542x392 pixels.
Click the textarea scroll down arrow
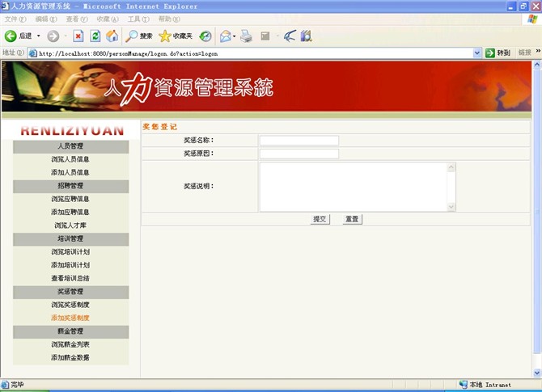coord(451,207)
